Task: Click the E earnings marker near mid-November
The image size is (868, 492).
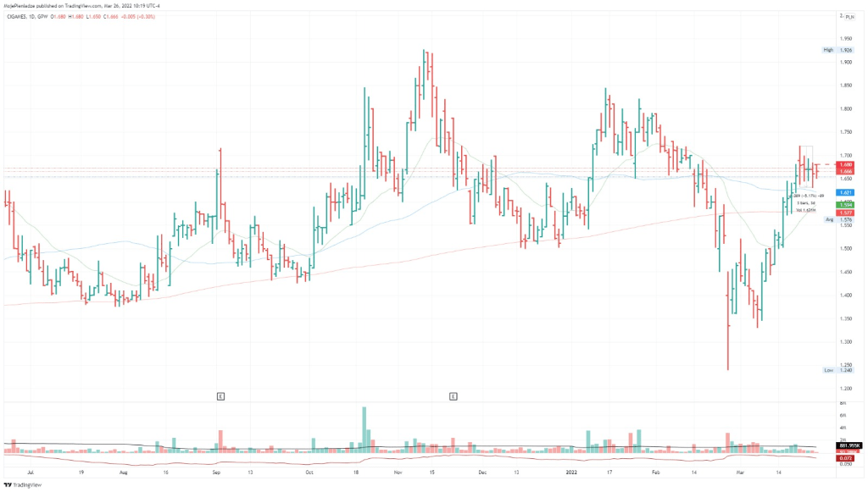Action: (x=453, y=395)
